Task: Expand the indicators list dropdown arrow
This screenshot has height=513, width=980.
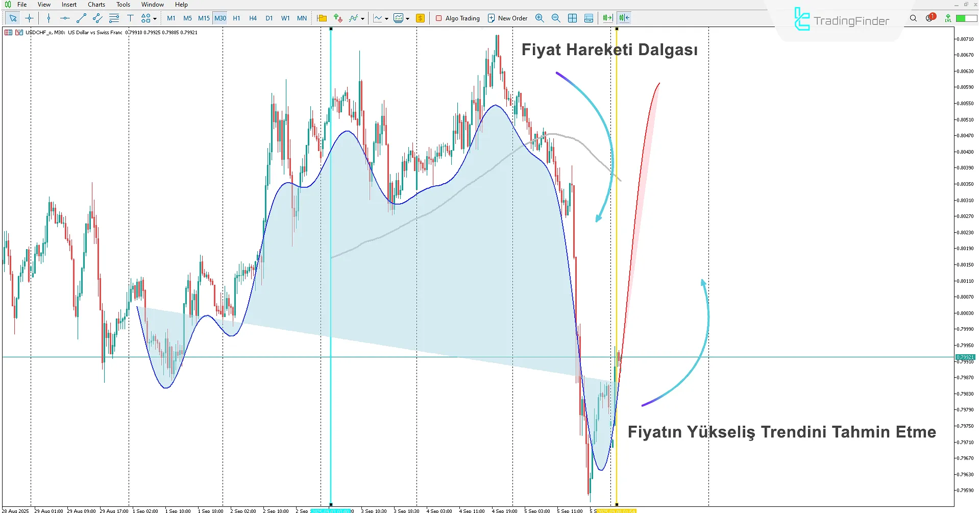Action: (363, 19)
